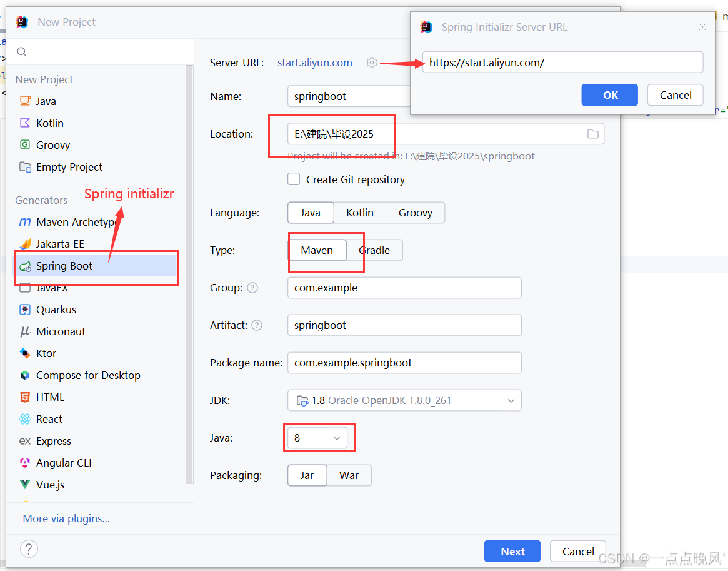The width and height of the screenshot is (728, 571).
Task: Browse location with folder icon
Action: 592,134
